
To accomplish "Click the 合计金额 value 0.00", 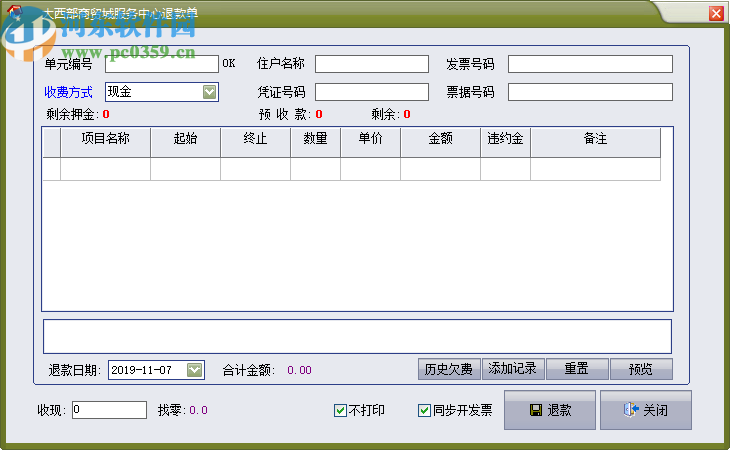I will click(x=299, y=370).
